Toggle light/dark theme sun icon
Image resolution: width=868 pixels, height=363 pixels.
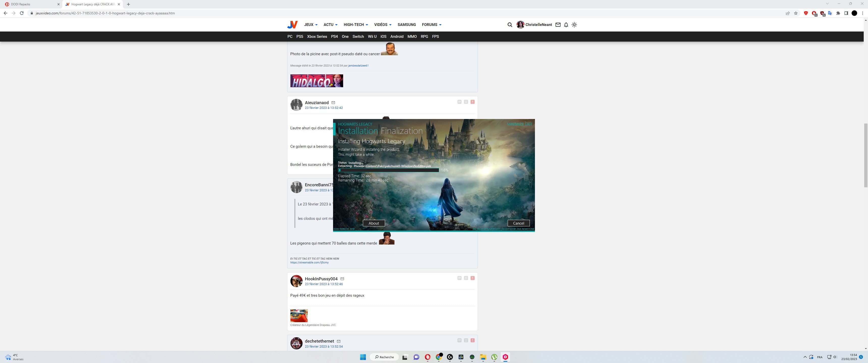pos(575,25)
